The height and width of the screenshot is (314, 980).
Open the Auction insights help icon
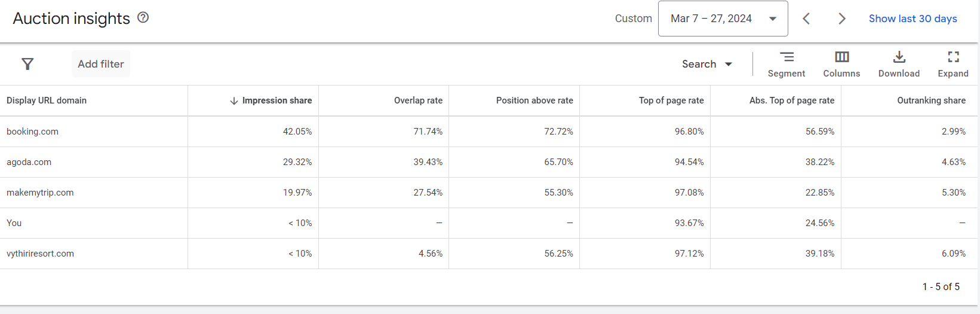click(143, 17)
